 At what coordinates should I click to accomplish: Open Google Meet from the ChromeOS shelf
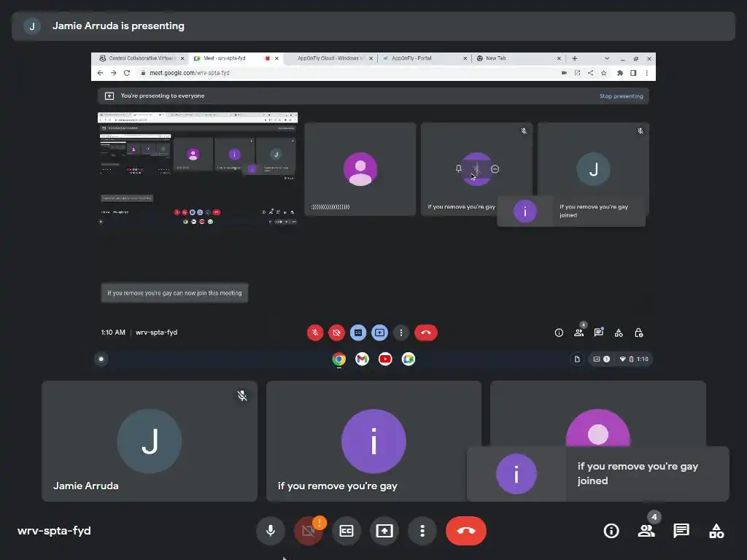click(409, 359)
